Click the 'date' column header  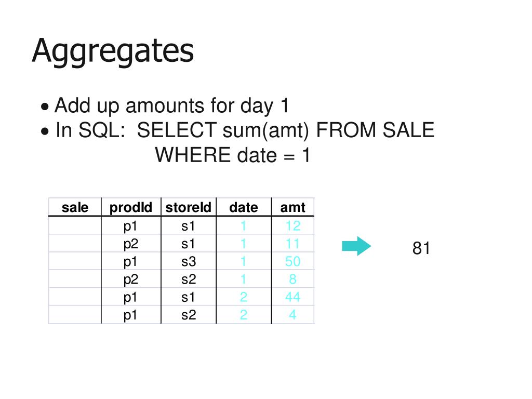[x=244, y=207]
